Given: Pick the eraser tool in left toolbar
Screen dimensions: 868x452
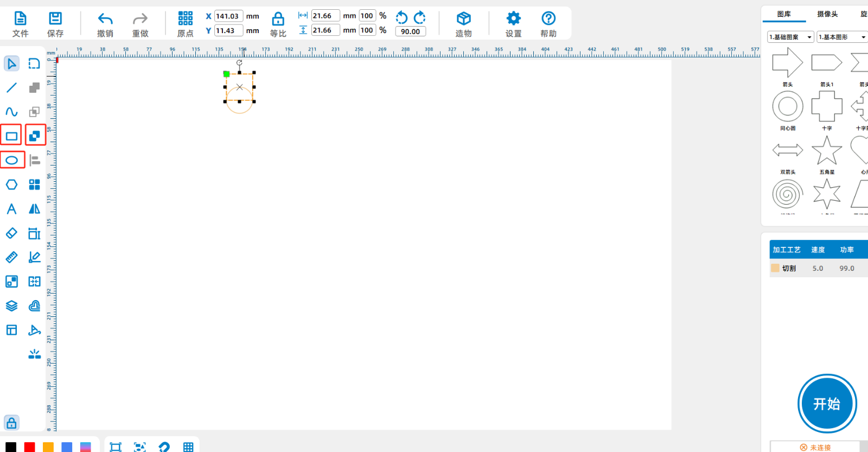Looking at the screenshot, I should [11, 233].
